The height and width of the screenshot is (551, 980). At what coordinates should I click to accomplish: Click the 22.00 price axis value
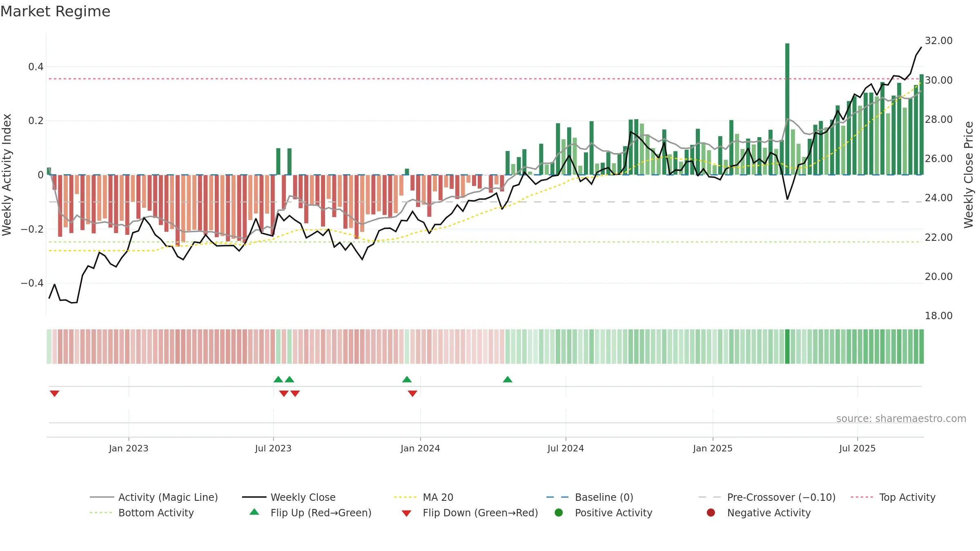939,237
